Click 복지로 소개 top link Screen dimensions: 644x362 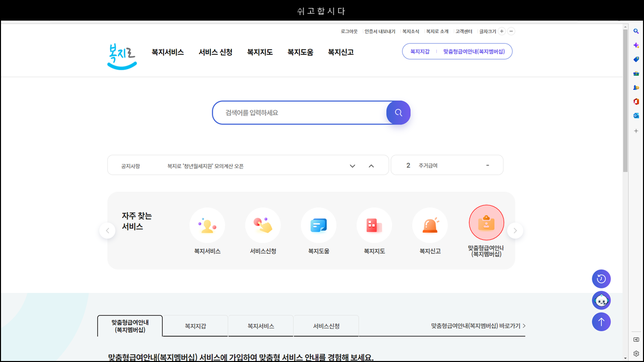[x=437, y=31]
